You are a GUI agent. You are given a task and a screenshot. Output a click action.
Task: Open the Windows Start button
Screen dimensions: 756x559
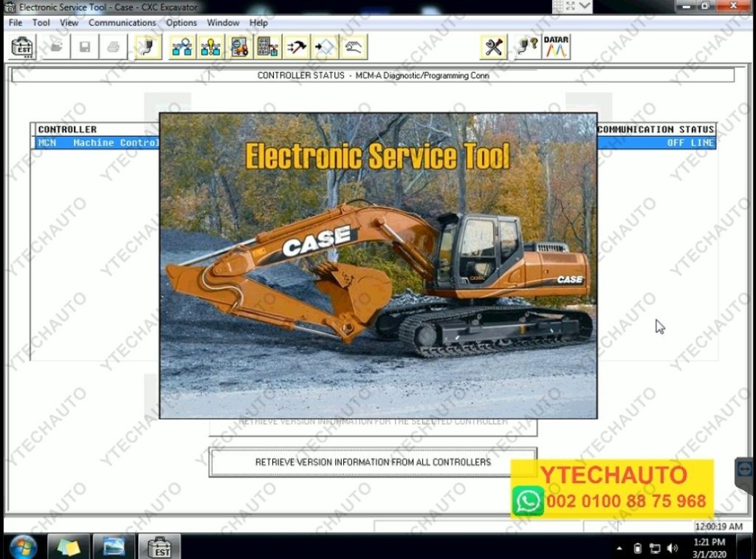pyautogui.click(x=23, y=547)
